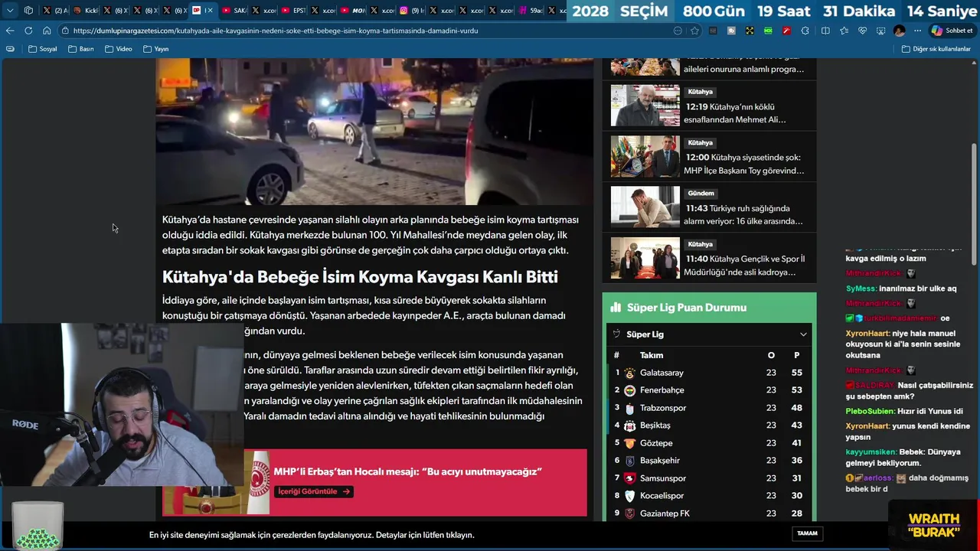The height and width of the screenshot is (551, 980).
Task: Click the Kocaelispor standings row
Action: pyautogui.click(x=709, y=496)
